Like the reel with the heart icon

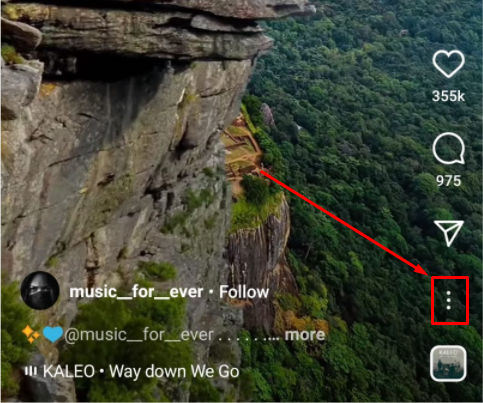pyautogui.click(x=448, y=64)
